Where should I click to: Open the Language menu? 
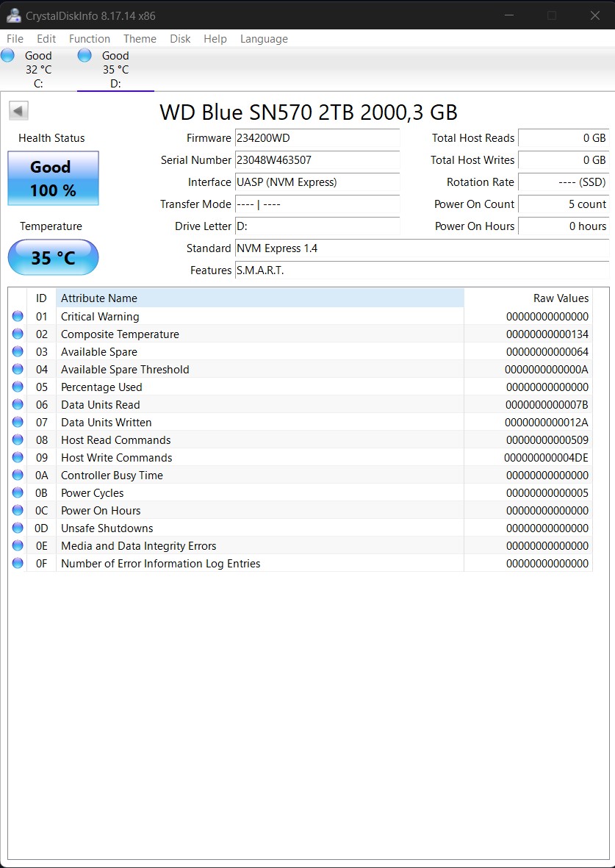tap(264, 39)
